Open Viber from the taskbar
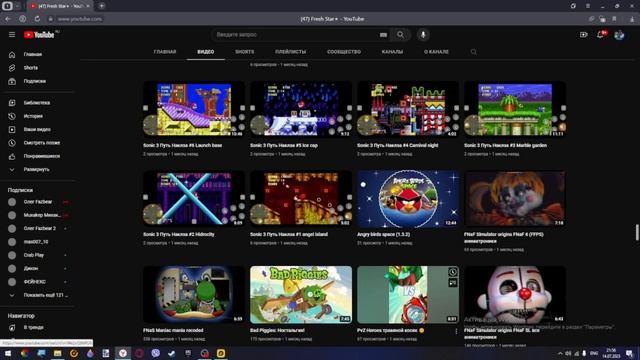This screenshot has height=360, width=640. pos(156,353)
